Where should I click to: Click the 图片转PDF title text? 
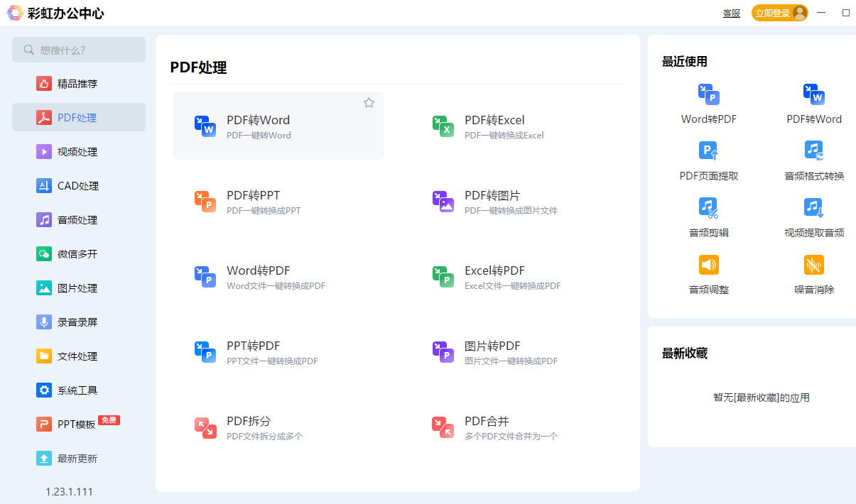point(492,346)
